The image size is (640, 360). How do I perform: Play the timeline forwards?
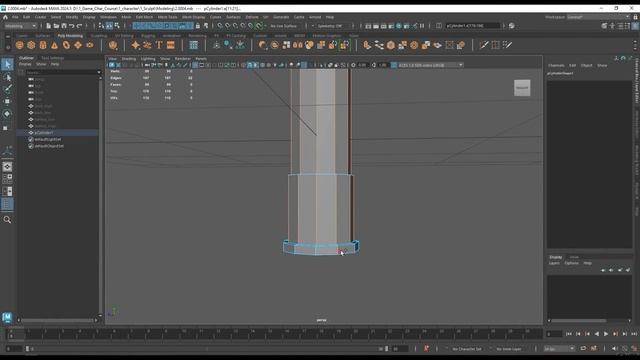click(x=606, y=334)
